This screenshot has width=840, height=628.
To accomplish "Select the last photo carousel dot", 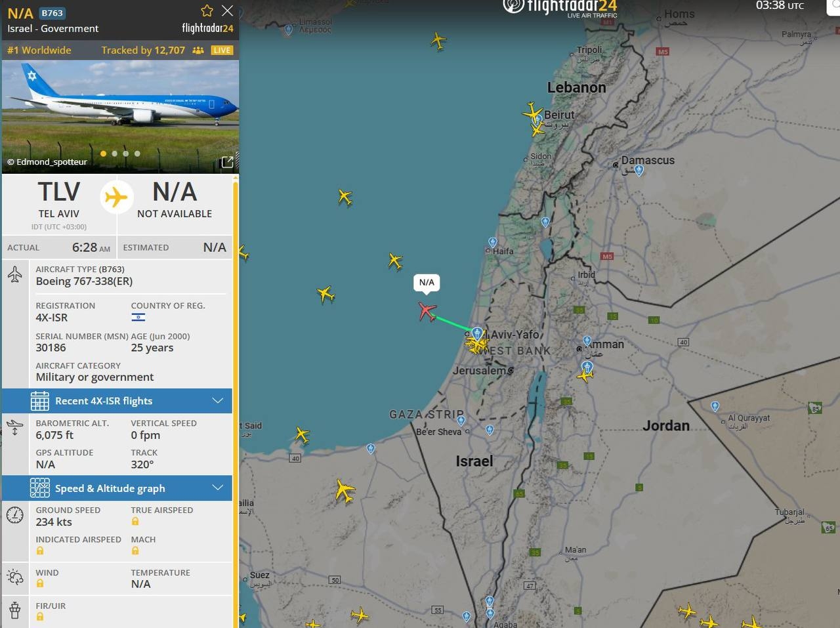I will point(137,154).
